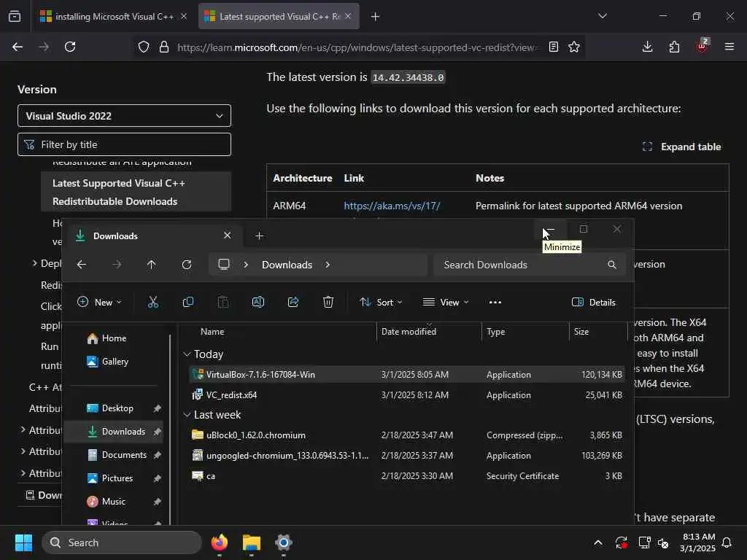Screen dimensions: 747x560
Task: Click the search magnifier in Search Downloads
Action: (612, 264)
